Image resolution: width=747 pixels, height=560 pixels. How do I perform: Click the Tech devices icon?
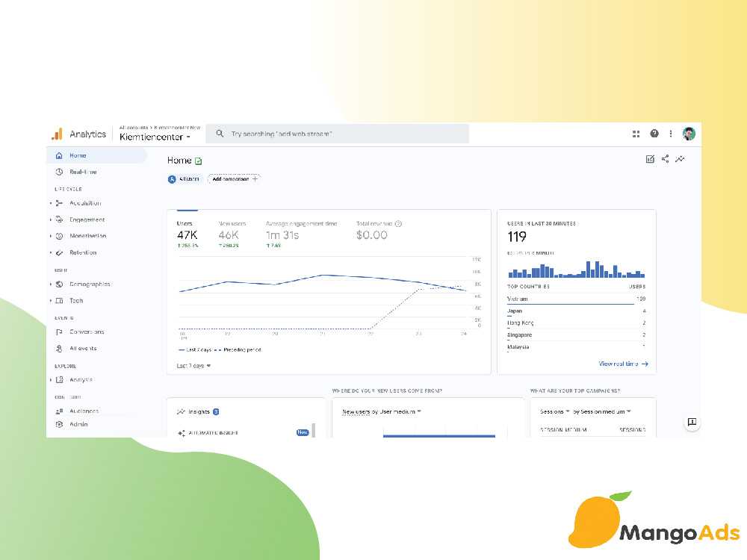pos(59,301)
